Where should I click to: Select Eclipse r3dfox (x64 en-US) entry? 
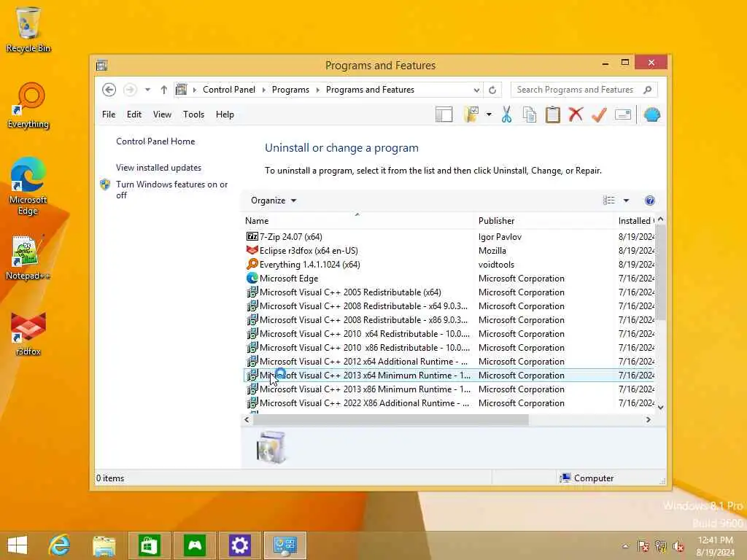click(449, 251)
